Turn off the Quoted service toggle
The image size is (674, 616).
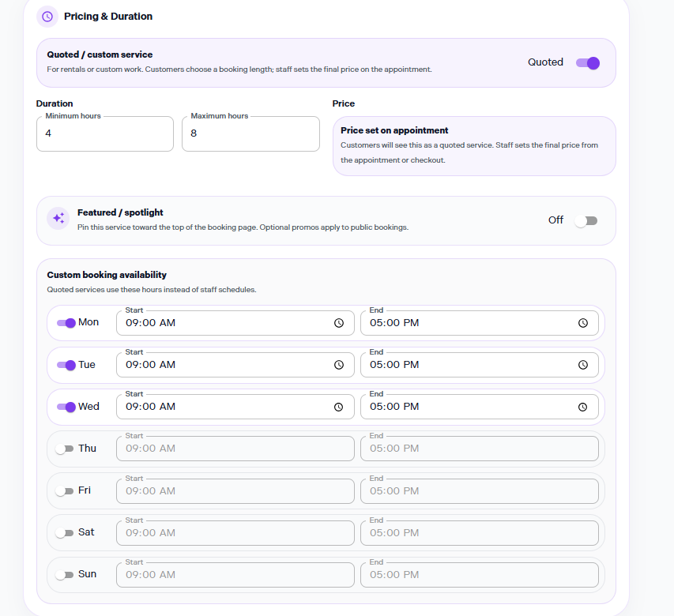coord(588,63)
